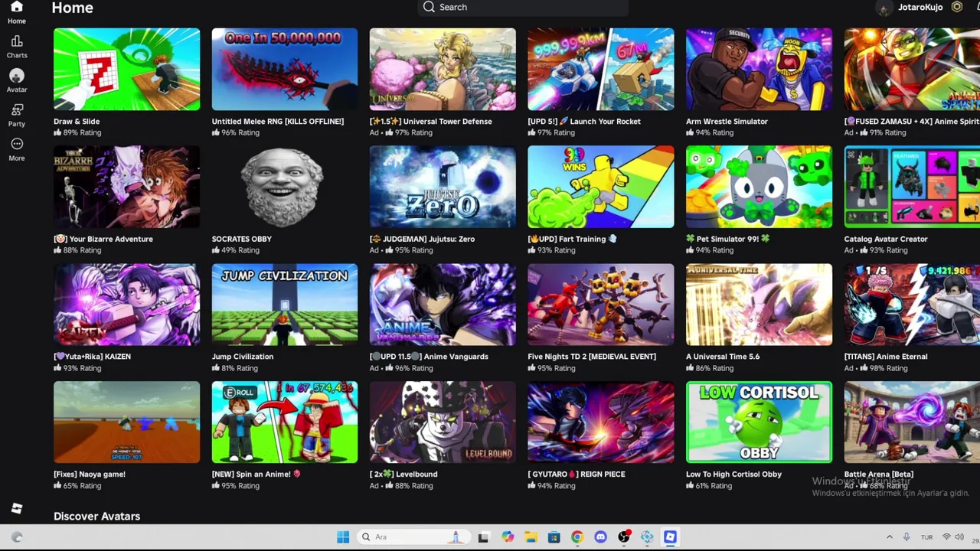The height and width of the screenshot is (551, 980).
Task: Open the Anime Vanguards thumbnail
Action: [x=443, y=305]
